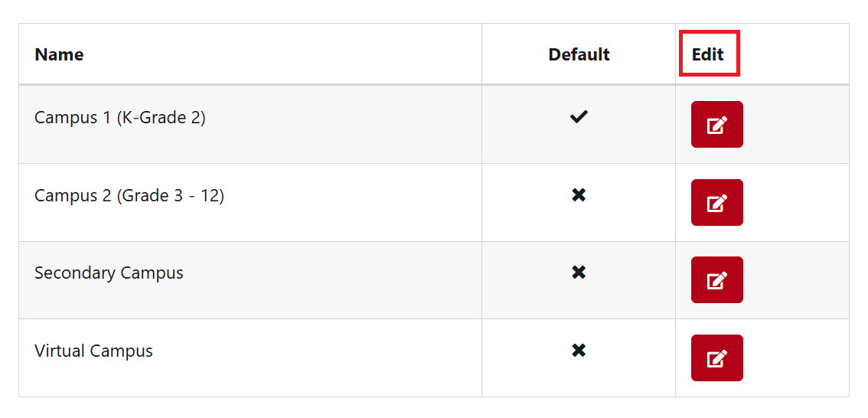Image resolution: width=868 pixels, height=418 pixels.
Task: Open edit for Campus 2 (Grade 3 - 12)
Action: (716, 202)
